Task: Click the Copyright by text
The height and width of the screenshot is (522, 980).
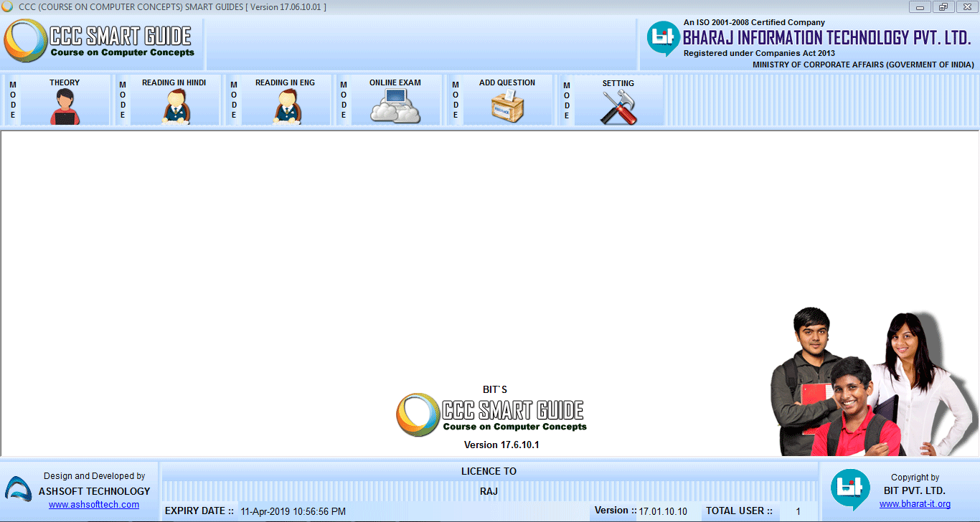Action: (x=915, y=477)
